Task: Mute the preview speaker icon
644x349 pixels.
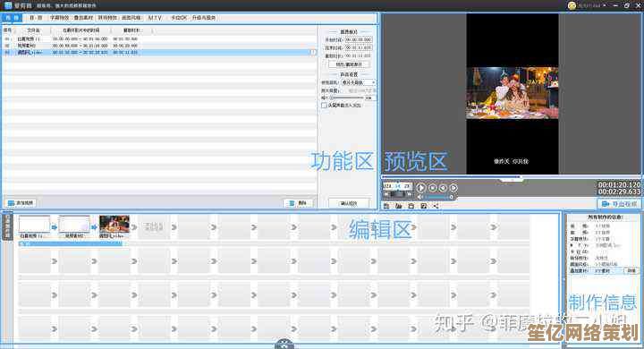Action: tap(419, 197)
